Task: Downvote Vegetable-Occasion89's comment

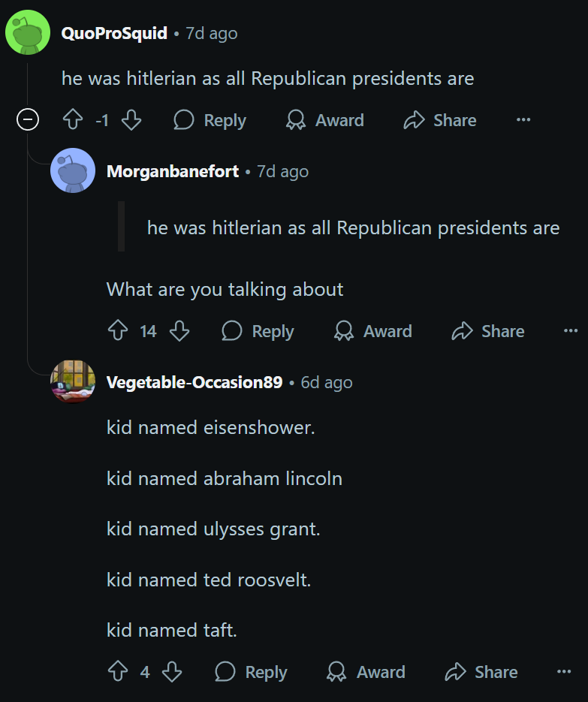Action: click(x=172, y=671)
